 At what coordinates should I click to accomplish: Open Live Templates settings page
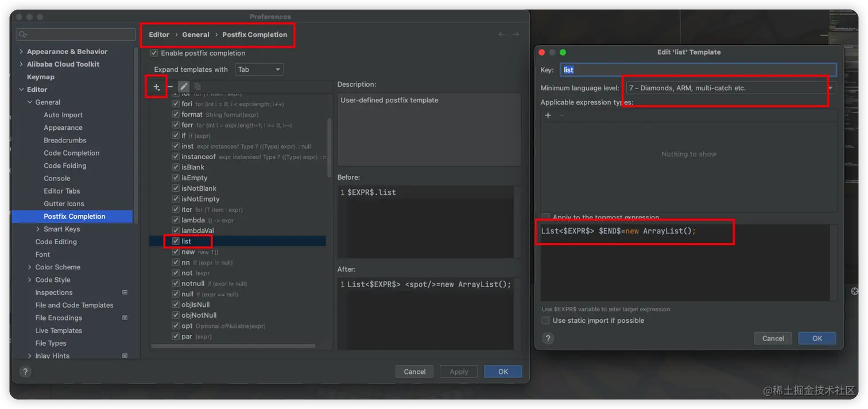pos(59,330)
